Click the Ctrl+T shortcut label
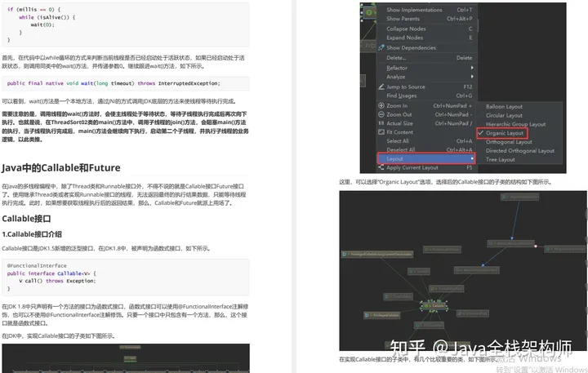This screenshot has height=373, width=588. pyautogui.click(x=465, y=10)
